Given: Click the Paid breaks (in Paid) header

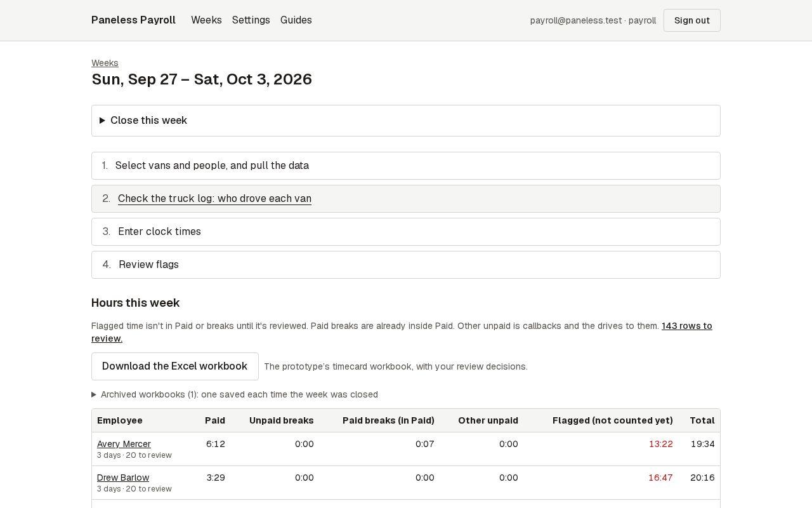Looking at the screenshot, I should [x=388, y=420].
